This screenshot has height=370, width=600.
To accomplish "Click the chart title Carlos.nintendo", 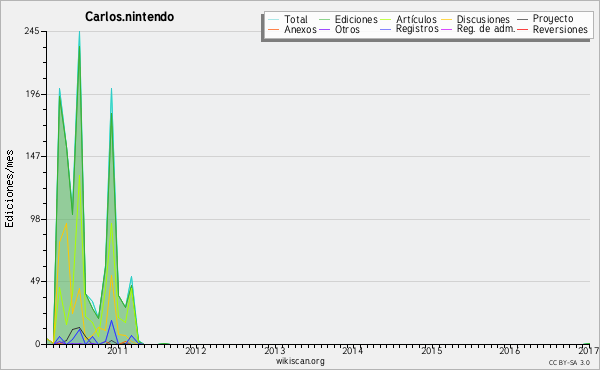I will pos(129,17).
